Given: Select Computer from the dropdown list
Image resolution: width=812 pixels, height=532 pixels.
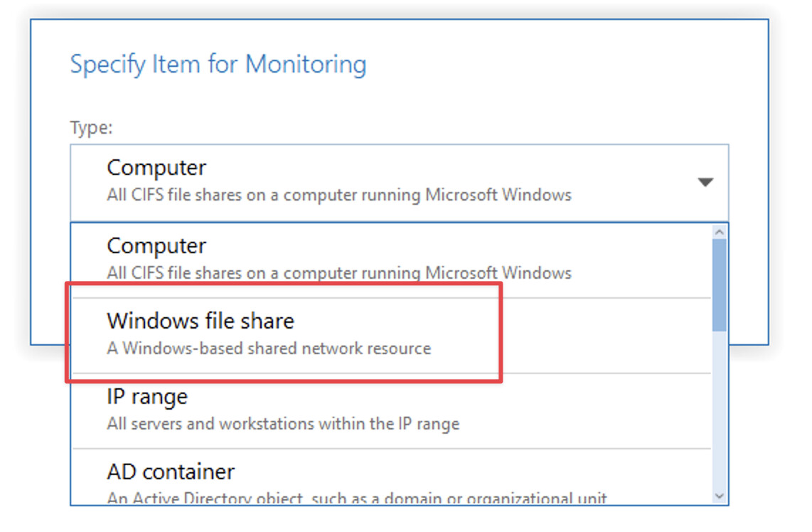Looking at the screenshot, I should (x=156, y=246).
